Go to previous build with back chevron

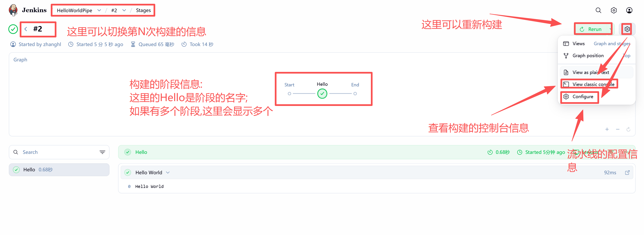[x=26, y=29]
